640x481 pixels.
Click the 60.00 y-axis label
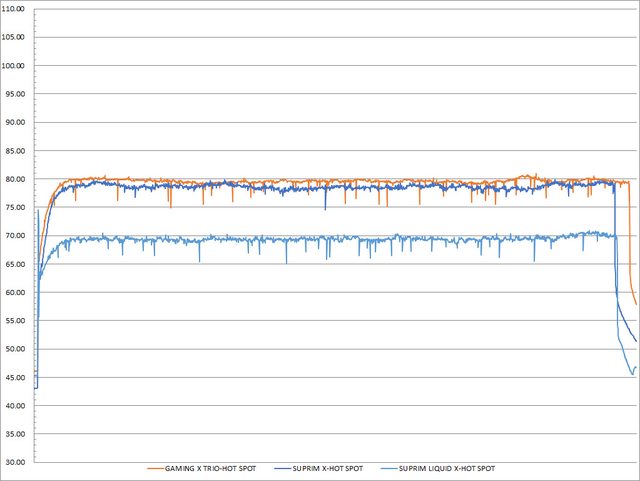(17, 293)
